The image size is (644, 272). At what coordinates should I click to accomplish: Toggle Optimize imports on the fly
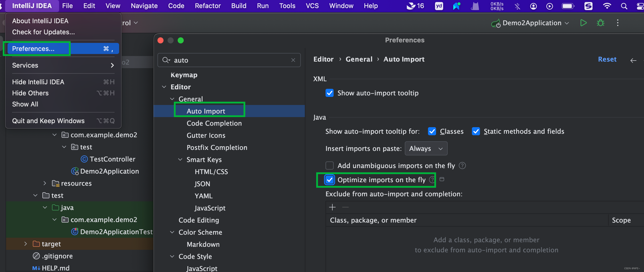click(329, 180)
